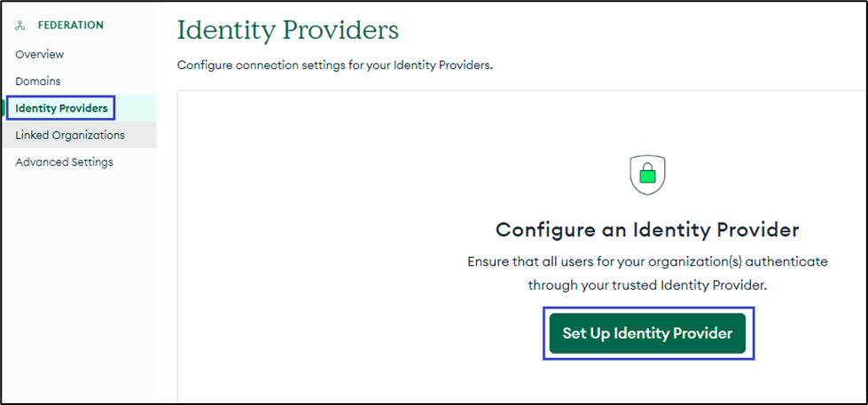Click blank card area below the setup button
This screenshot has height=405, width=868.
647,381
